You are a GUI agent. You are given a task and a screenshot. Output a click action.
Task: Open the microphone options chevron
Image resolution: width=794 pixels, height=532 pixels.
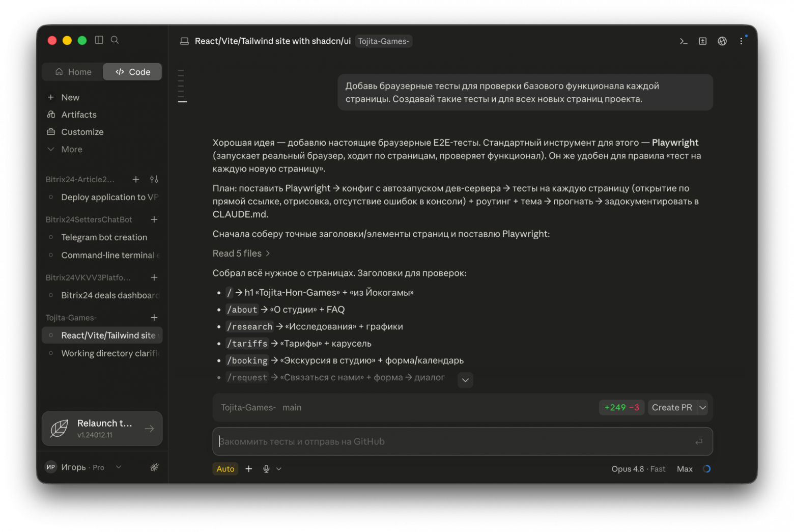[x=279, y=469]
